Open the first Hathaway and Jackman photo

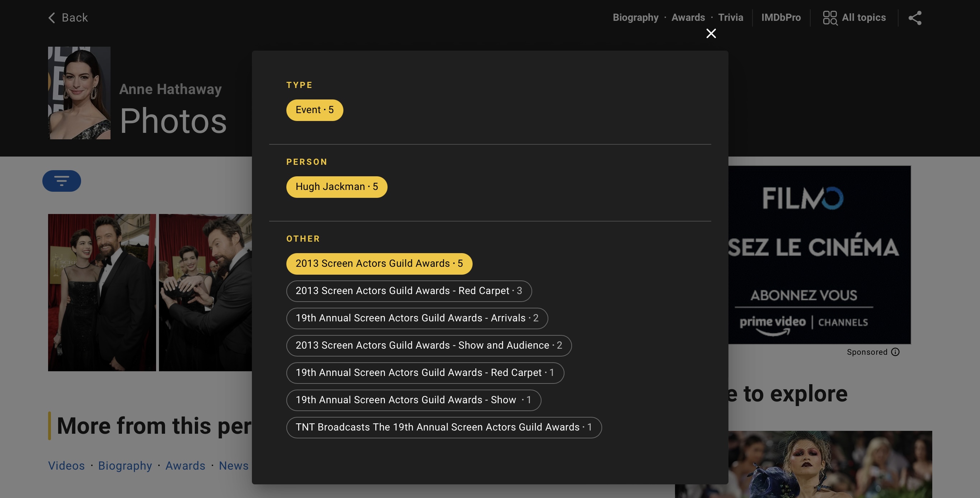click(x=102, y=293)
